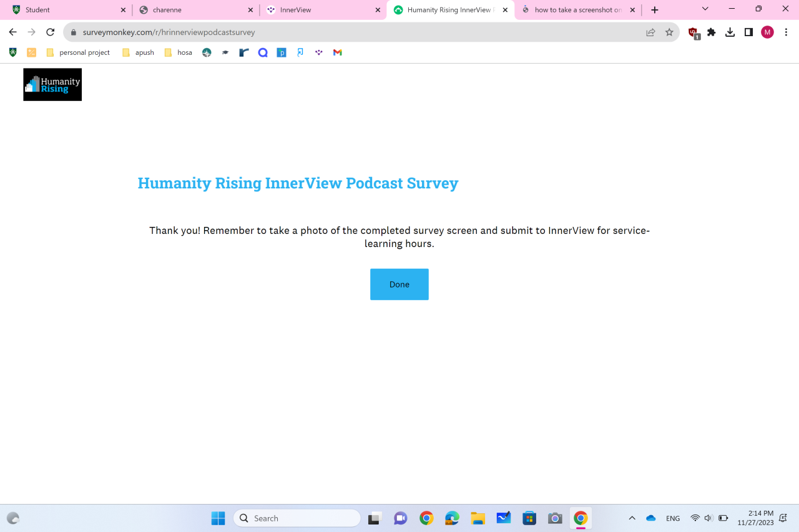
Task: Open the graduation cap bookmark
Action: (x=225, y=52)
